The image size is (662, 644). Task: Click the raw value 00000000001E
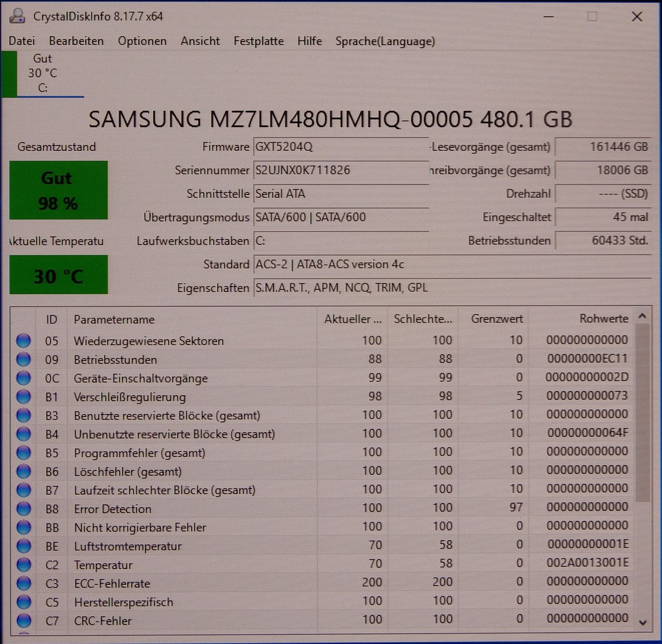588,544
